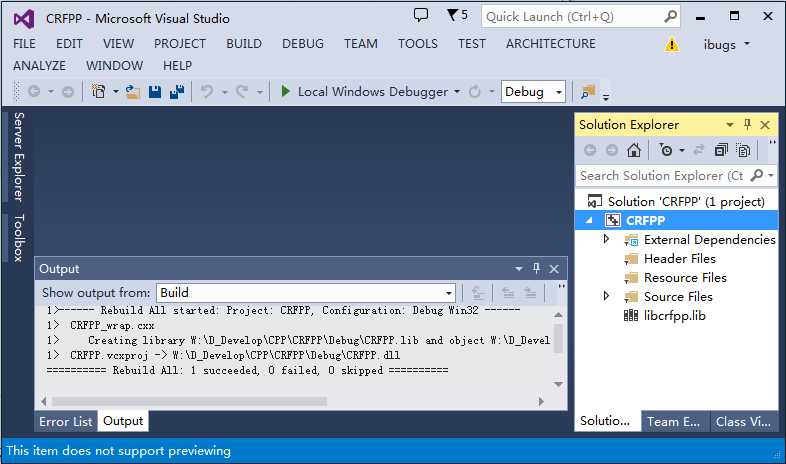Click Pending Changes Filter clock icon
The height and width of the screenshot is (464, 786).
tap(666, 150)
